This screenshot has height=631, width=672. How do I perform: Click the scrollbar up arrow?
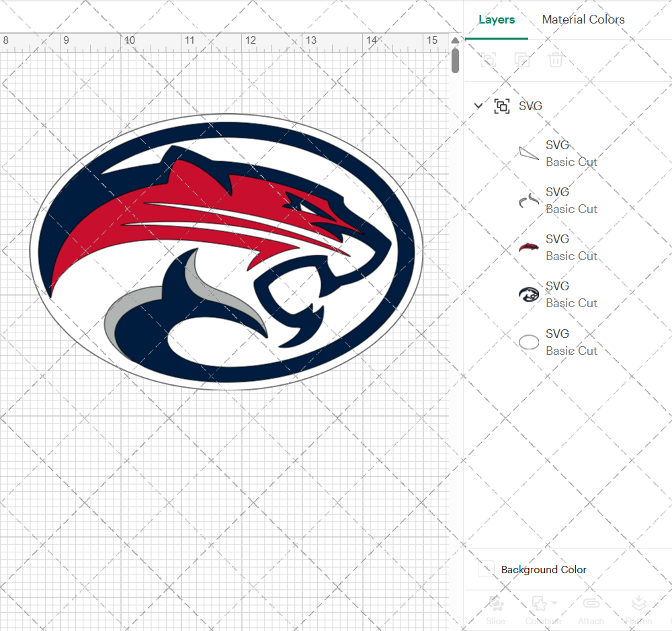point(455,40)
